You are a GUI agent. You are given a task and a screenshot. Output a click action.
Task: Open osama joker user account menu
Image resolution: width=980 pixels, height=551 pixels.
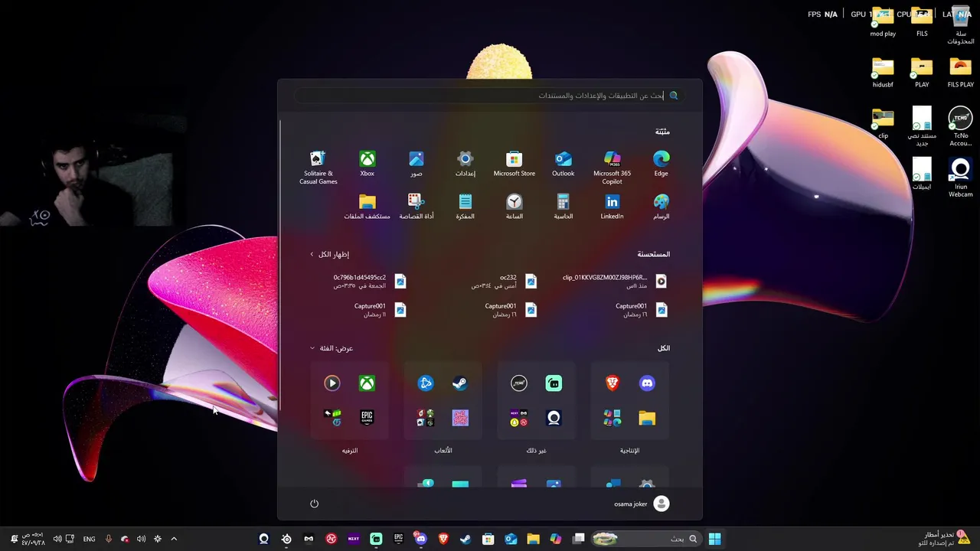point(642,504)
